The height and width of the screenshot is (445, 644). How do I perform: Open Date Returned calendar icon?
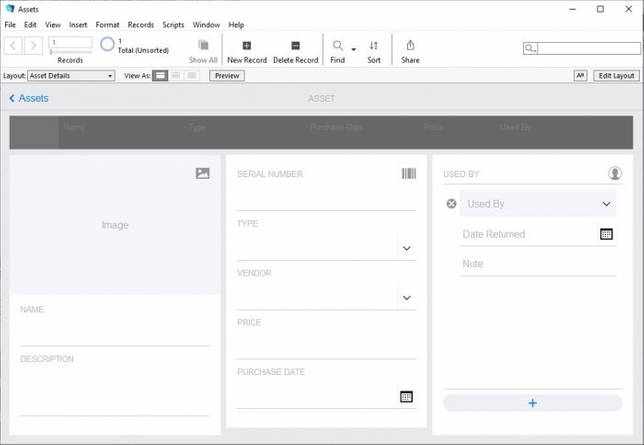click(x=606, y=234)
